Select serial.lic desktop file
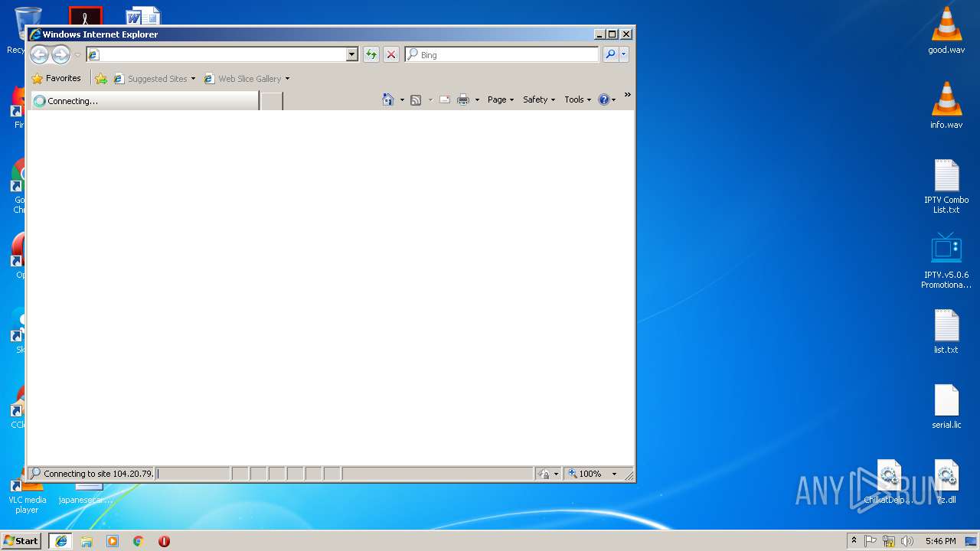The height and width of the screenshot is (551, 980). (946, 406)
